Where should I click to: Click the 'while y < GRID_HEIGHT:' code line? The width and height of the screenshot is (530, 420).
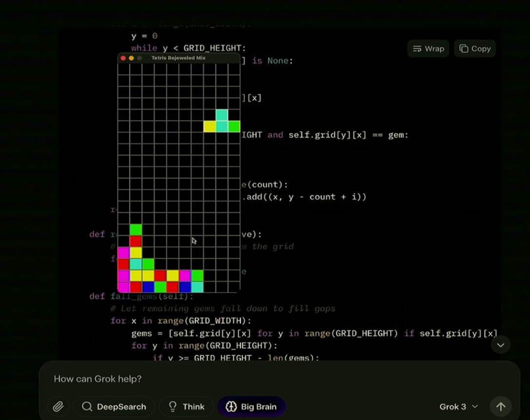click(x=188, y=48)
